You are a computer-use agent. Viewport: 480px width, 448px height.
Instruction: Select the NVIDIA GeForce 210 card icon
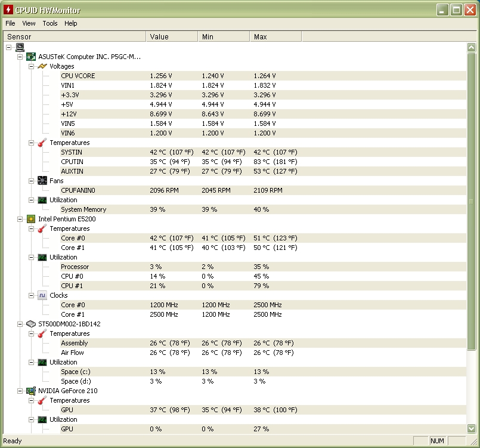(31, 391)
